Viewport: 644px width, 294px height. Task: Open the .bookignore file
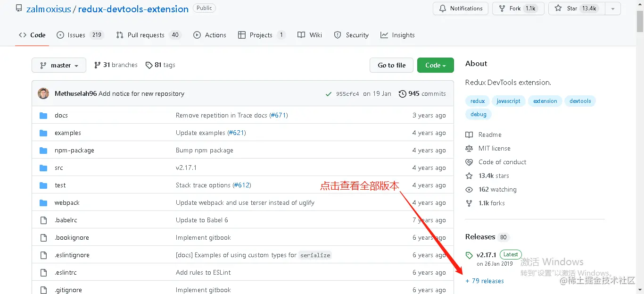tap(72, 237)
